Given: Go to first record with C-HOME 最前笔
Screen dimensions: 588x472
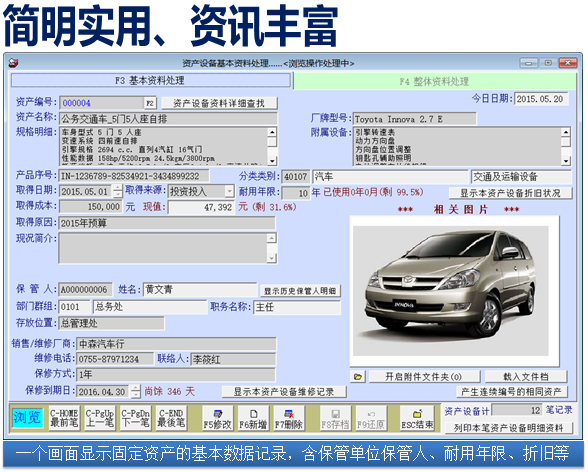Looking at the screenshot, I should 64,418.
